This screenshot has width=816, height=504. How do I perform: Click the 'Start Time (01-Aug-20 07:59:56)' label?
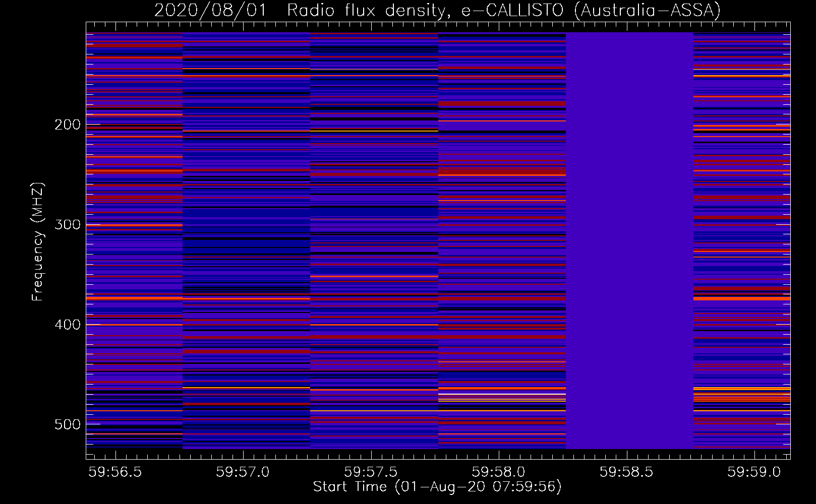[x=437, y=487]
